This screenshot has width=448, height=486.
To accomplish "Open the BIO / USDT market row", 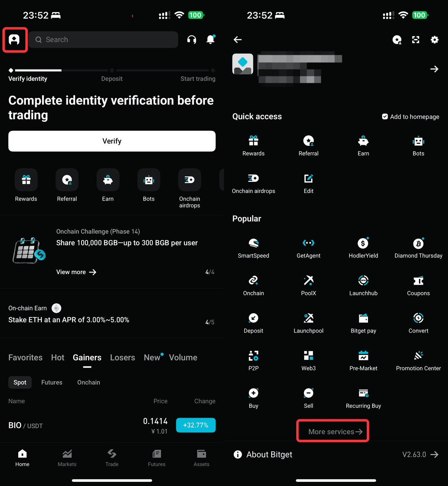I will (x=112, y=426).
